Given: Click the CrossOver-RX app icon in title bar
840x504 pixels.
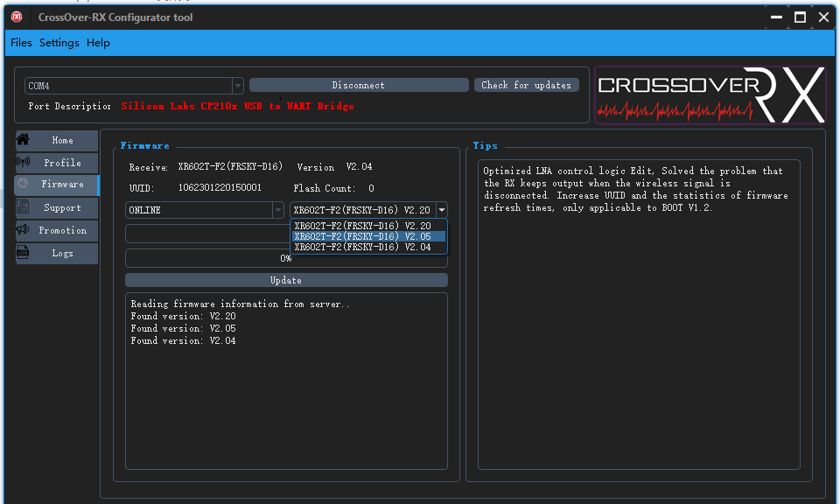Looking at the screenshot, I should (x=17, y=17).
